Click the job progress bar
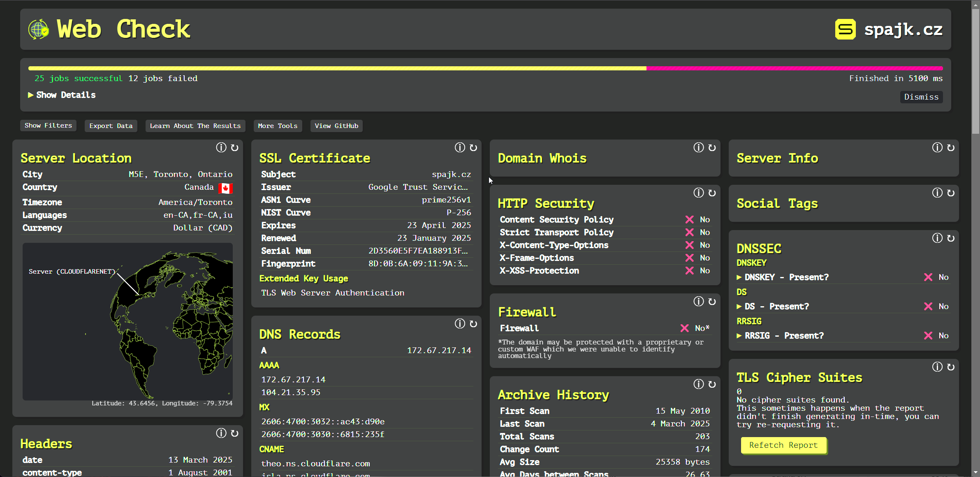The image size is (980, 477). (x=485, y=68)
